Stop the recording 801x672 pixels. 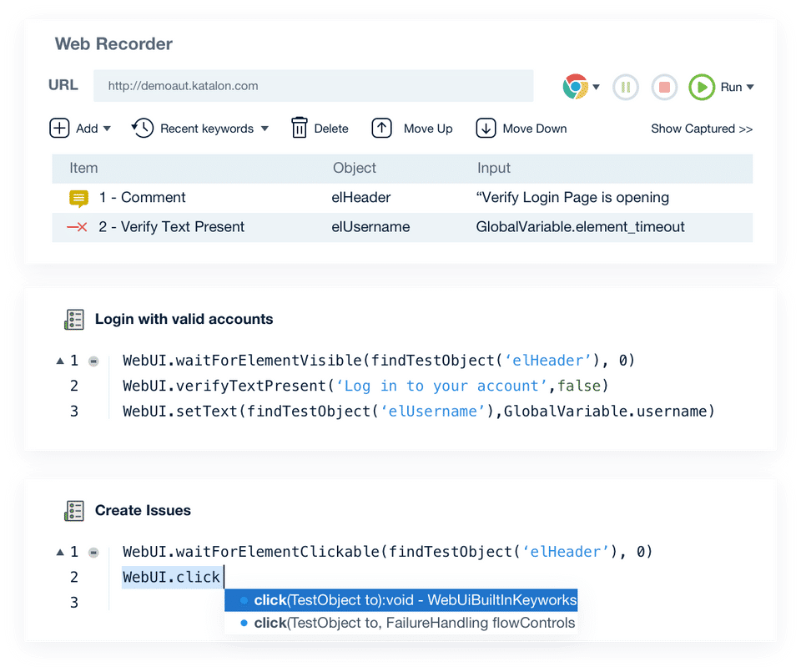(664, 87)
